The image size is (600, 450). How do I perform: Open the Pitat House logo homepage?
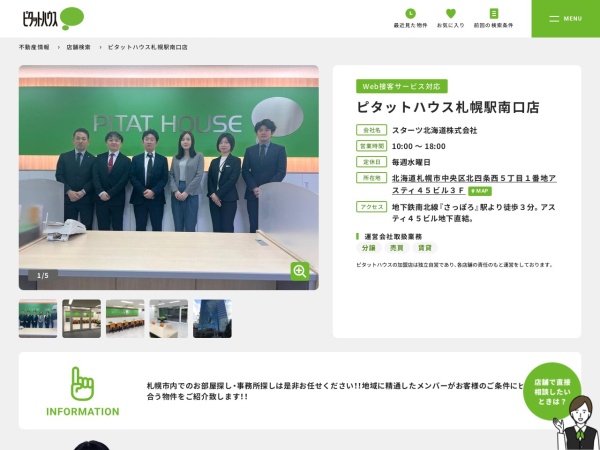point(53,18)
